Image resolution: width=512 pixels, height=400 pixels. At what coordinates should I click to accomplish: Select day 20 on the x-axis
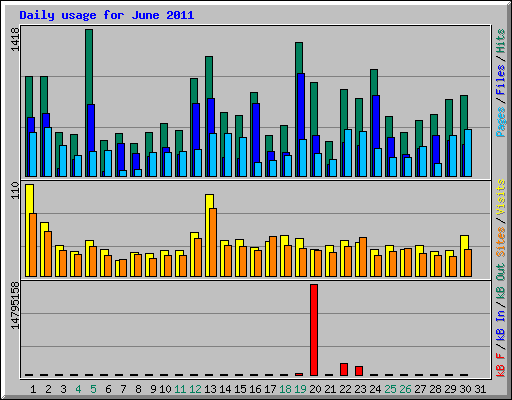pyautogui.click(x=315, y=389)
